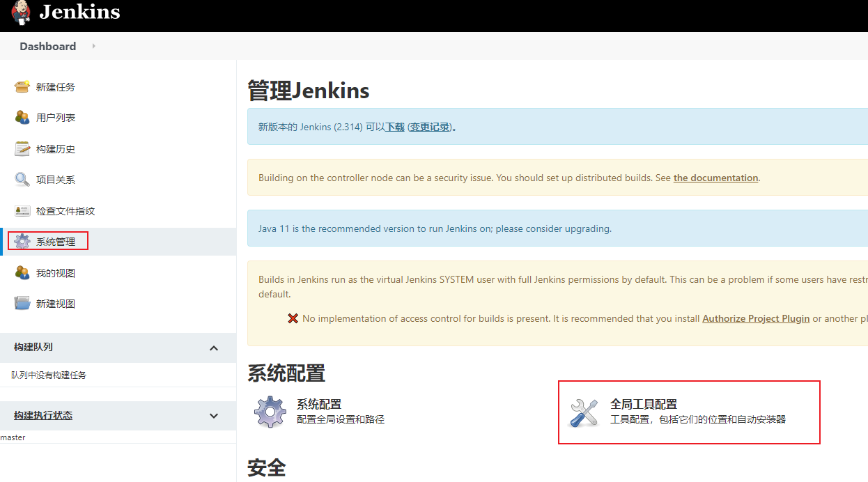Open the 项目关系 sidebar entry

tap(56, 180)
